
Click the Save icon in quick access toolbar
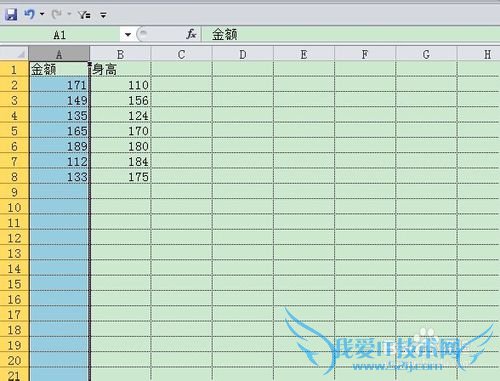coord(11,14)
